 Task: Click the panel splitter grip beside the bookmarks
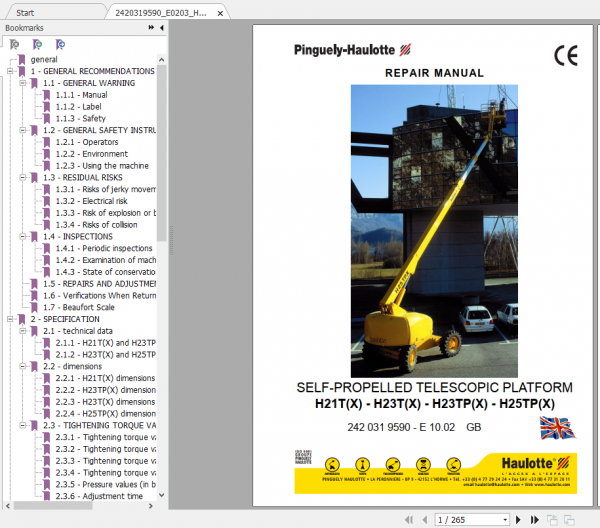click(171, 240)
